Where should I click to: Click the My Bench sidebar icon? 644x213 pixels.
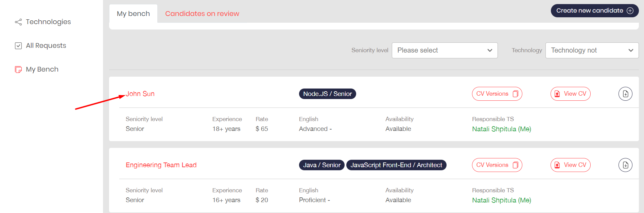click(x=18, y=70)
